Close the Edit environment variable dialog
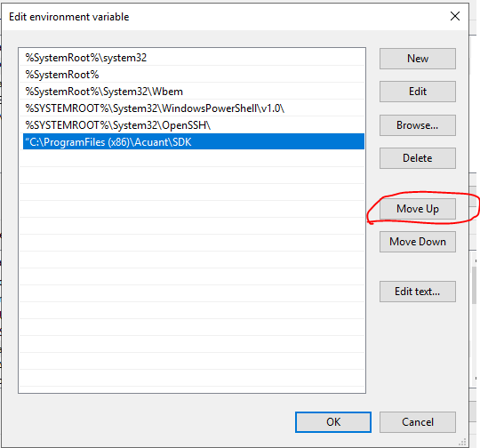Image resolution: width=480 pixels, height=448 pixels. [455, 16]
